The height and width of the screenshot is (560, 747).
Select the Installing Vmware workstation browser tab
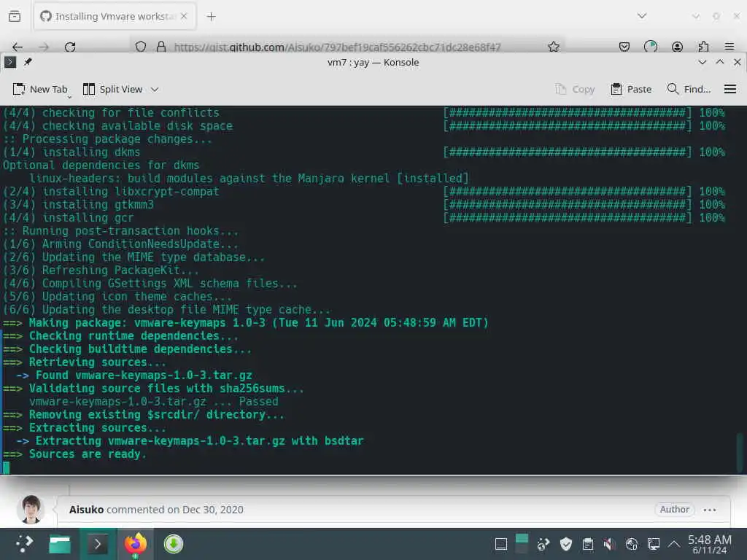click(x=115, y=16)
